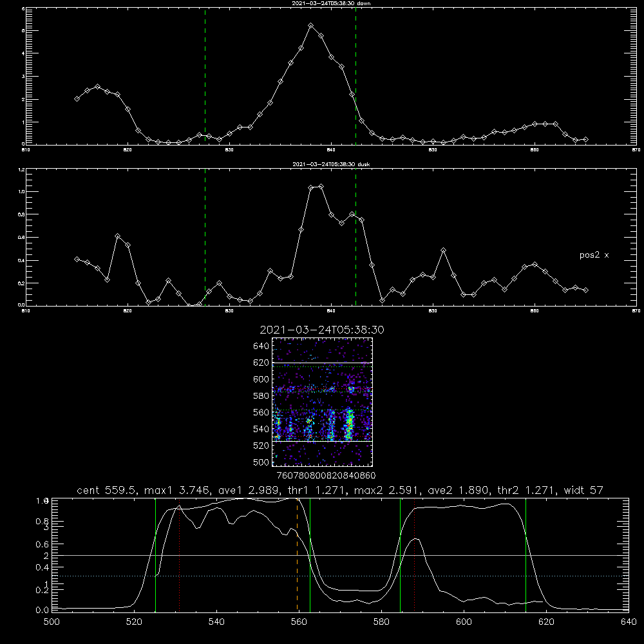Click the '0.2' y-axis label of dusk plot
Viewport: 644px width, 644px height.
(21, 283)
